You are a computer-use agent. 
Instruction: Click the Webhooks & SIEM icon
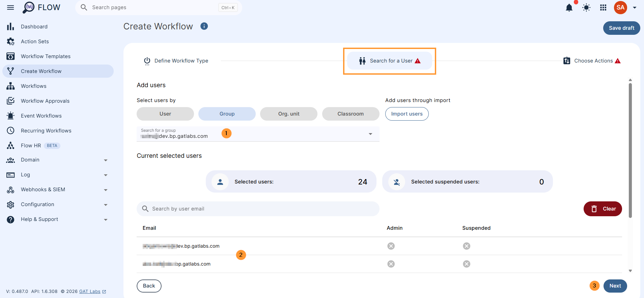click(x=10, y=190)
